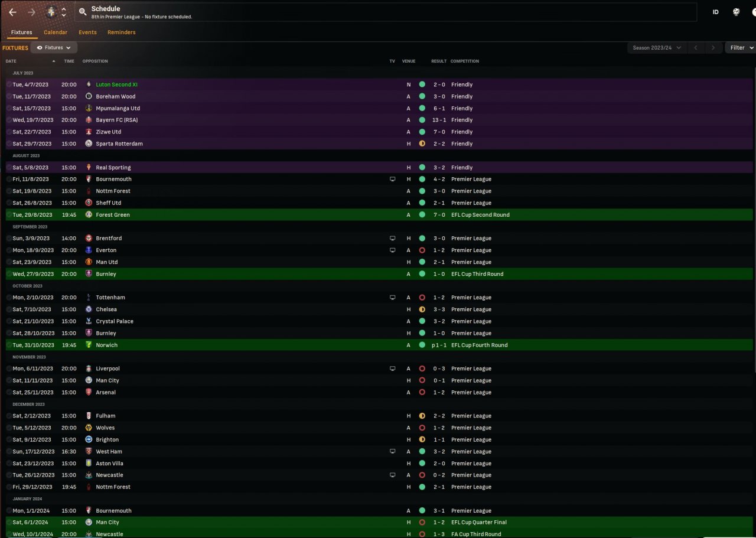Screen dimensions: 756x538
Task: Click the TV icon on the Everton row
Action: 392,250
